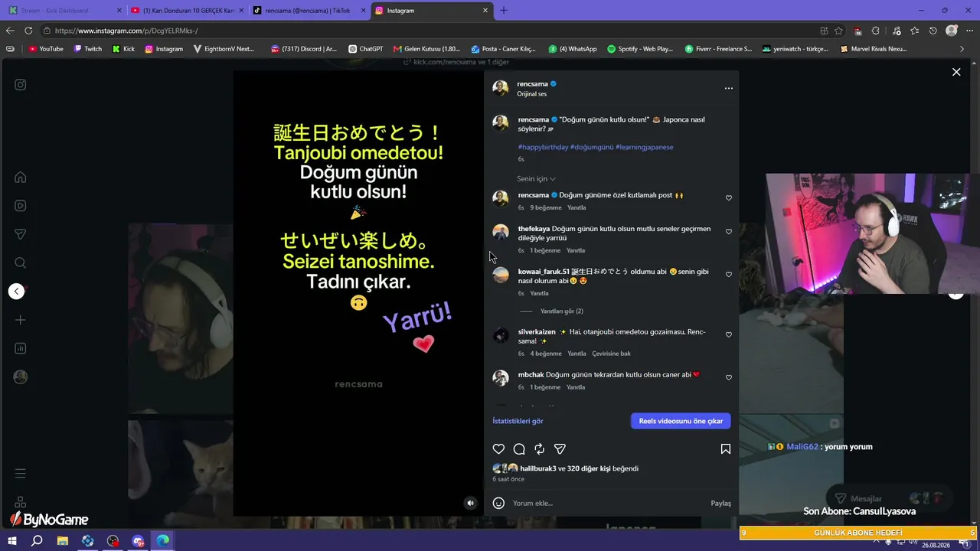Expand the 'Senin için' comment sorting dropdown
This screenshot has width=980, height=551.
coord(536,179)
